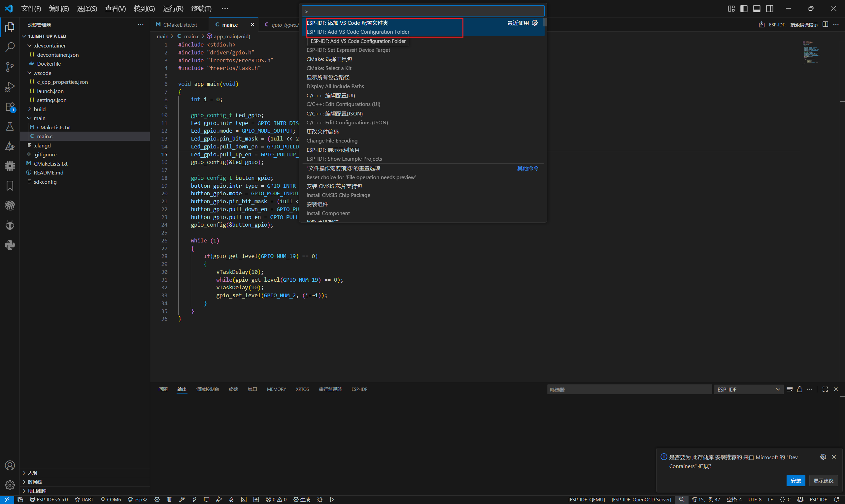Toggle output auto-scroll lock icon
The image size is (845, 504).
pyautogui.click(x=799, y=389)
